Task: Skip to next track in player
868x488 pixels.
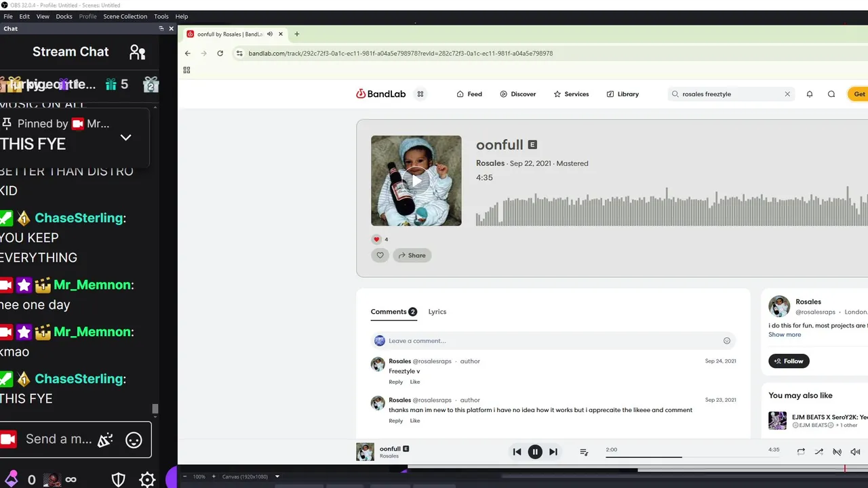Action: [553, 452]
